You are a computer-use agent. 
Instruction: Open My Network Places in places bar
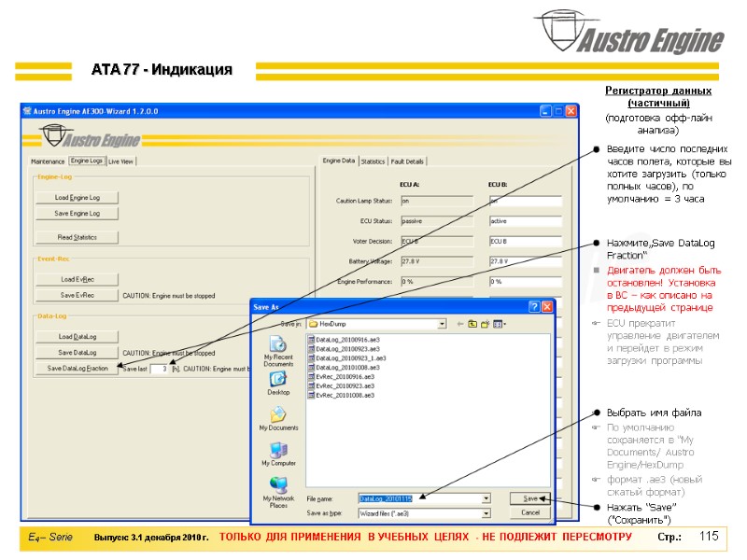tap(278, 493)
